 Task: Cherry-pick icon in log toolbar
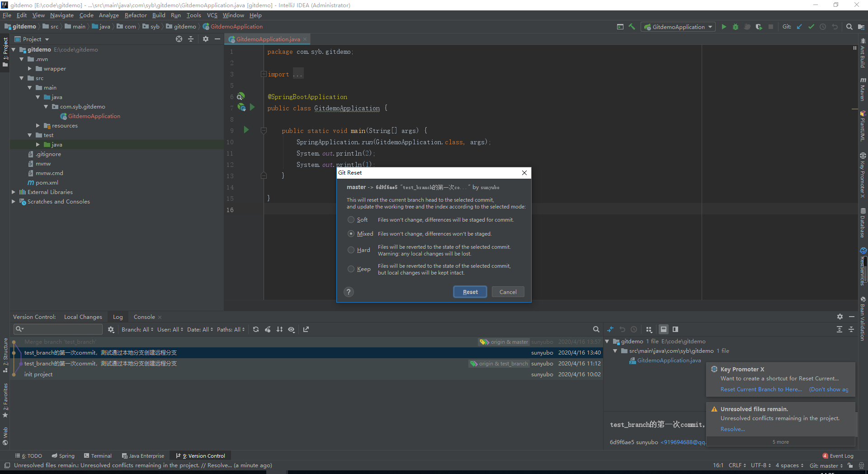tap(268, 330)
